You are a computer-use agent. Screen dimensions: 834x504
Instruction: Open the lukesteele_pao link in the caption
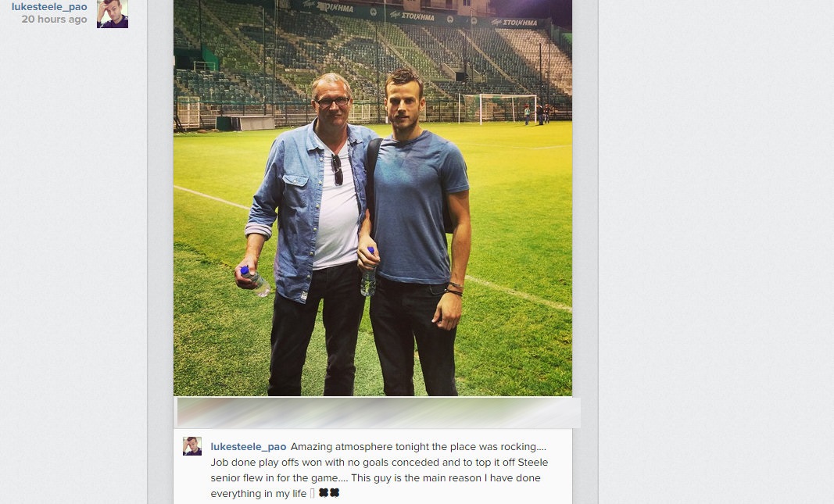(x=249, y=447)
